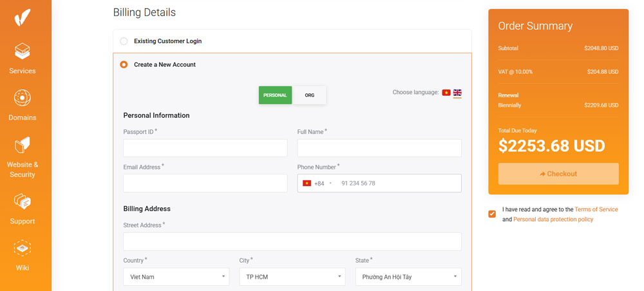Open the Personal data protection policy link
644x291 pixels.
pos(553,219)
